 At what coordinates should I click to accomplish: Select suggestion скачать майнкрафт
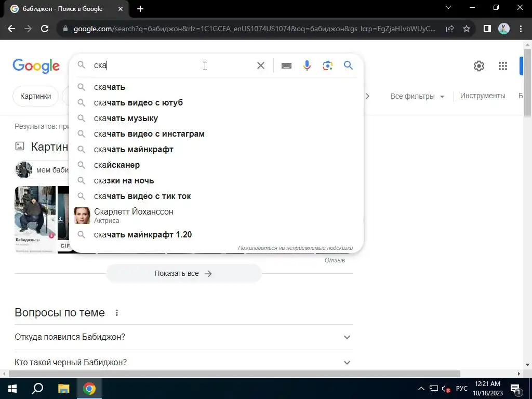[216, 150]
